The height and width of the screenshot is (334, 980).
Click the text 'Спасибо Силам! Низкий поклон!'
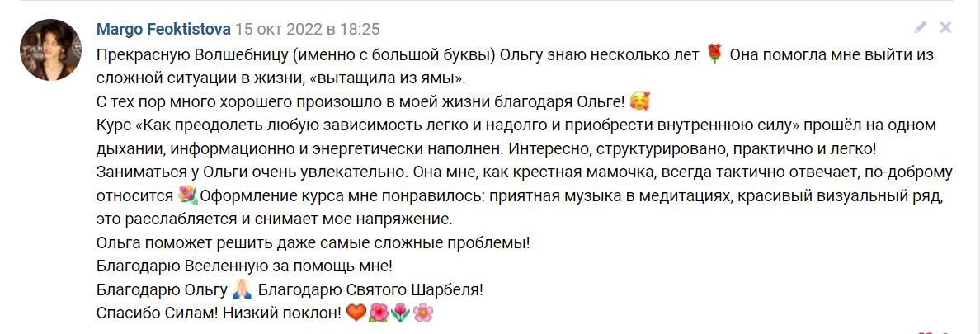click(x=218, y=314)
